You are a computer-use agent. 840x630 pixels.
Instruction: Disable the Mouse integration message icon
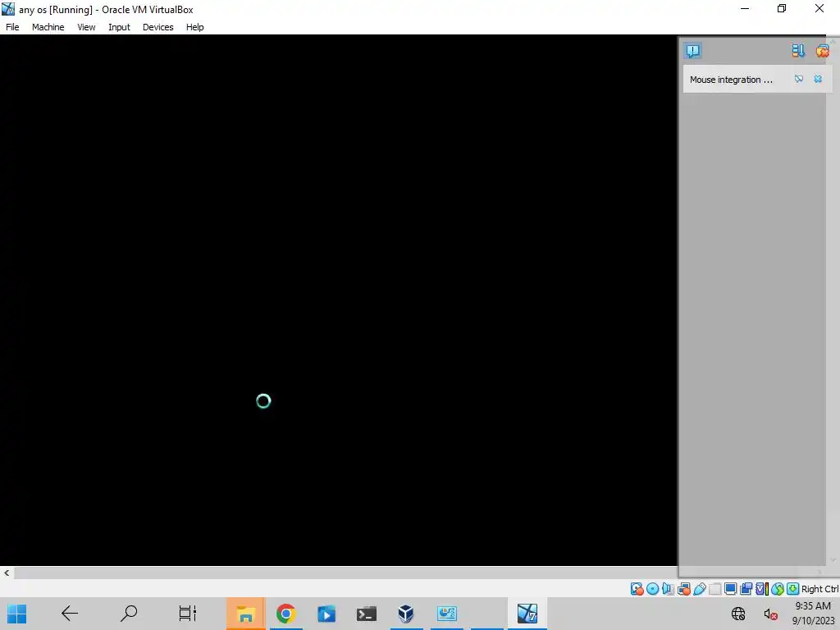click(799, 80)
